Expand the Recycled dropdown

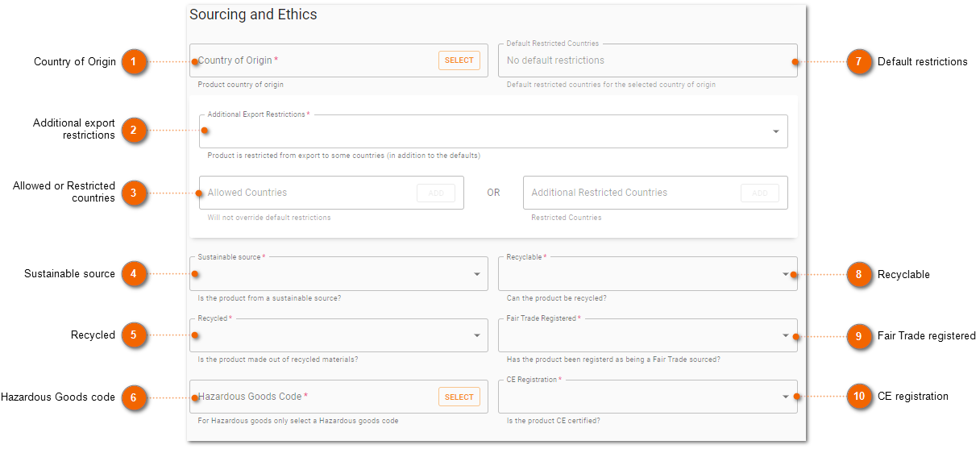point(338,335)
